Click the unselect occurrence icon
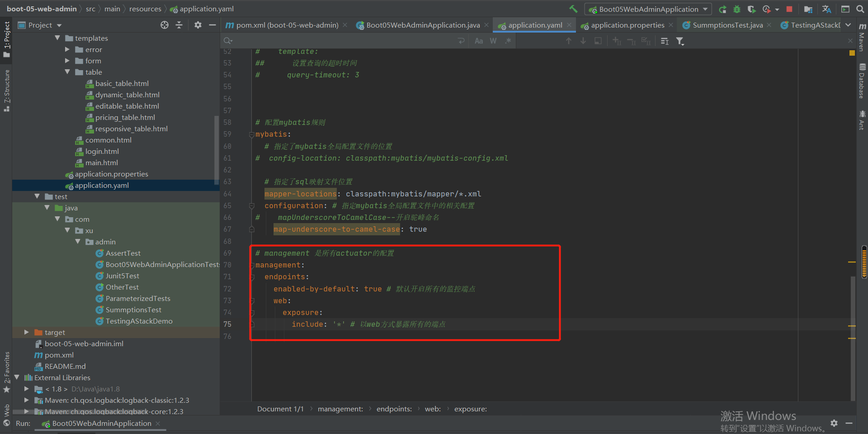This screenshot has width=868, height=434. coord(632,41)
